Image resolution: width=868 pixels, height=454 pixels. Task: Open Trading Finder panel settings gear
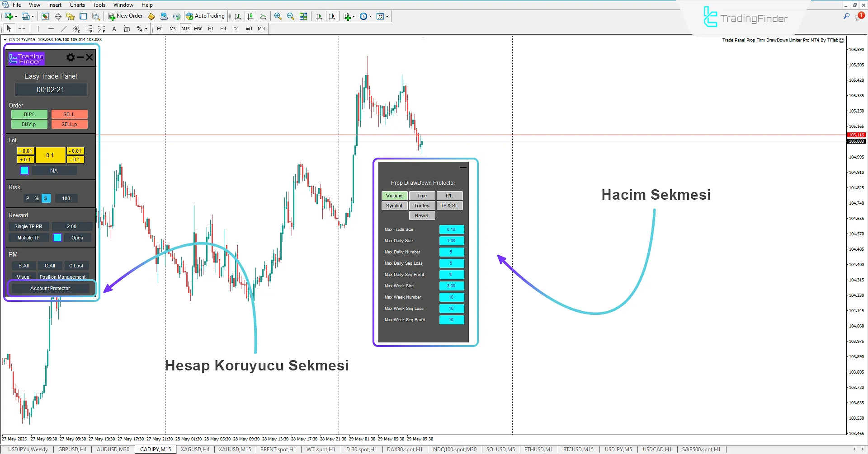[x=71, y=57]
